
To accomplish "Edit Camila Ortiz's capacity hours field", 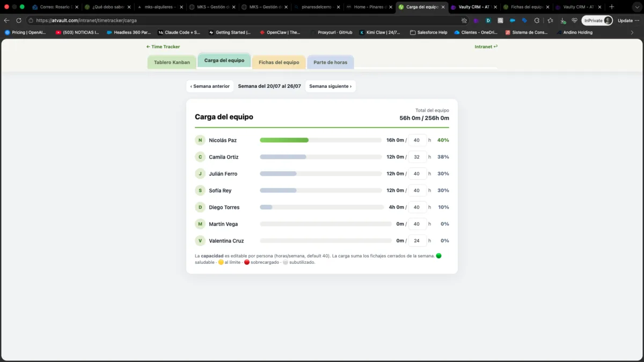I will (418, 157).
